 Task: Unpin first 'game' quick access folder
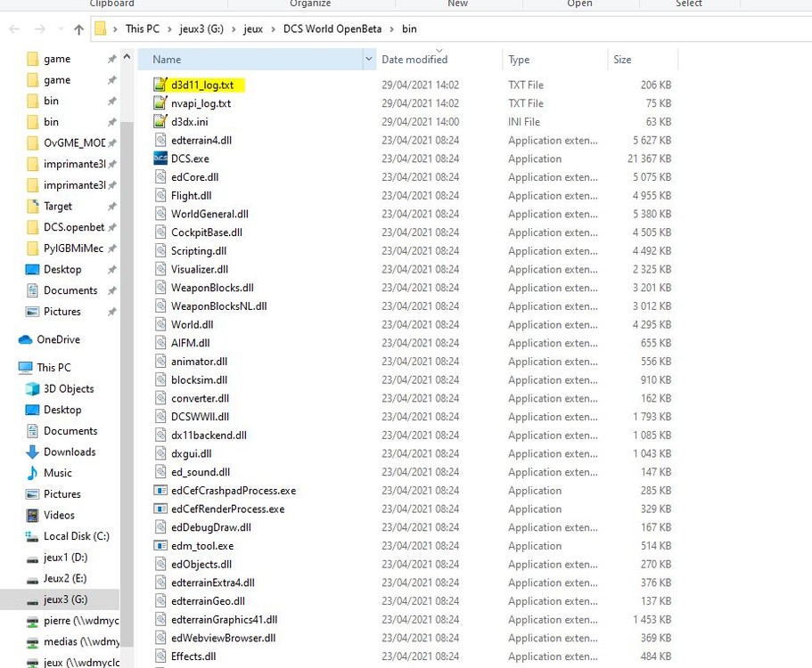tap(111, 59)
